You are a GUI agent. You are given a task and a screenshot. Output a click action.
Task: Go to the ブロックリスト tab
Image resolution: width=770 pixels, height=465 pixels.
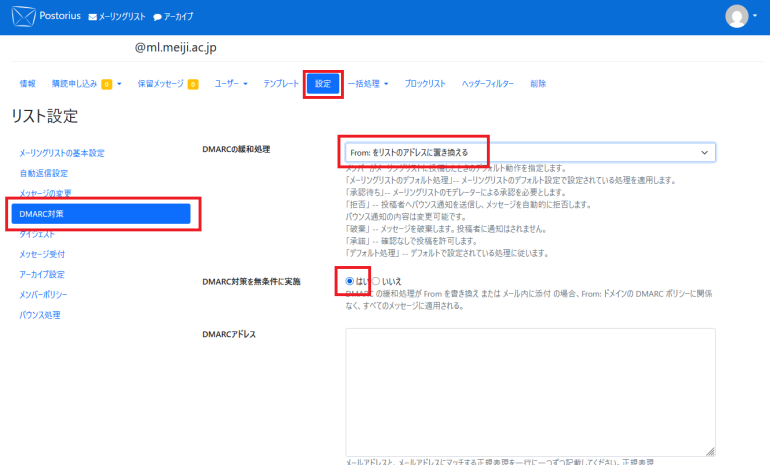click(425, 84)
